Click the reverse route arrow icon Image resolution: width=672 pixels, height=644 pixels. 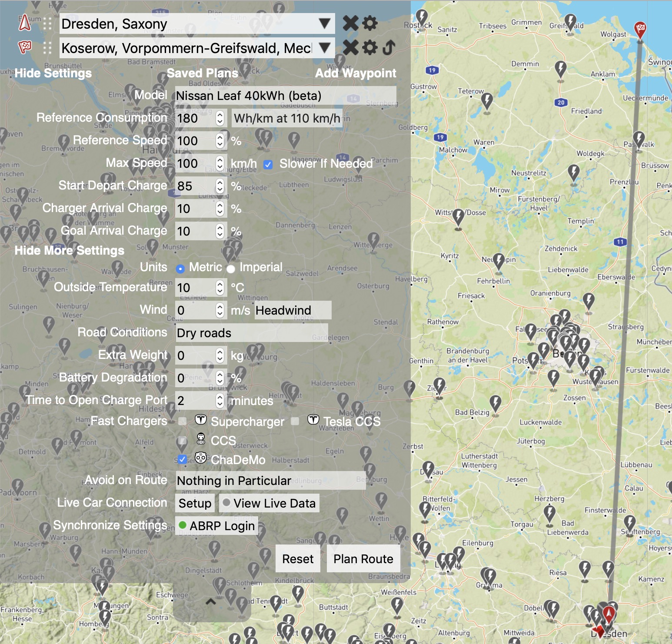point(389,47)
